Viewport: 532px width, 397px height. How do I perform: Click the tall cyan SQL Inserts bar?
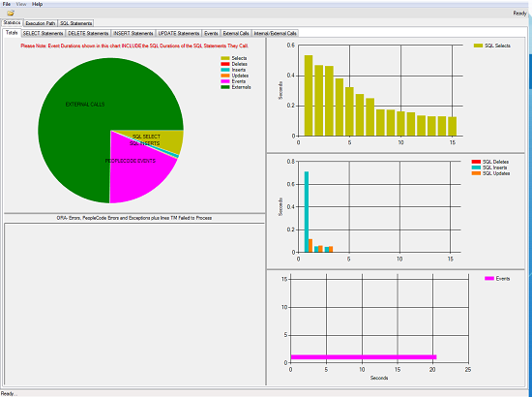(x=307, y=212)
